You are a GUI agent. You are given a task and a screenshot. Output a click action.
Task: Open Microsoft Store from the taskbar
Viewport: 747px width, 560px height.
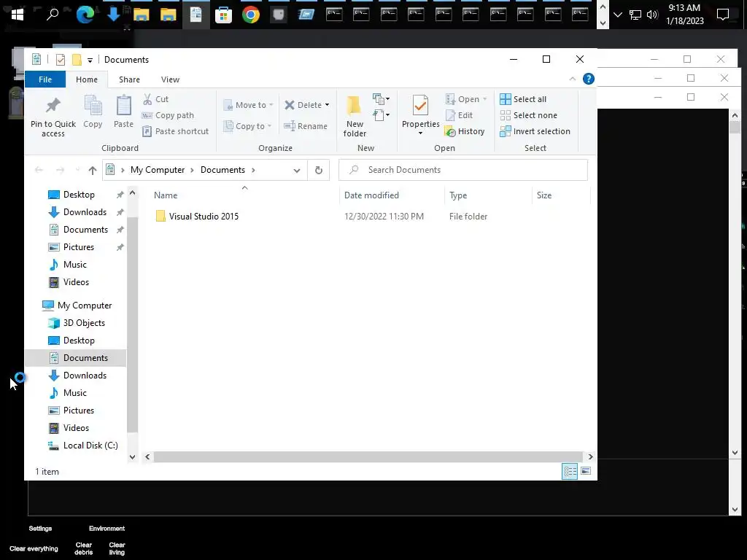[223, 15]
